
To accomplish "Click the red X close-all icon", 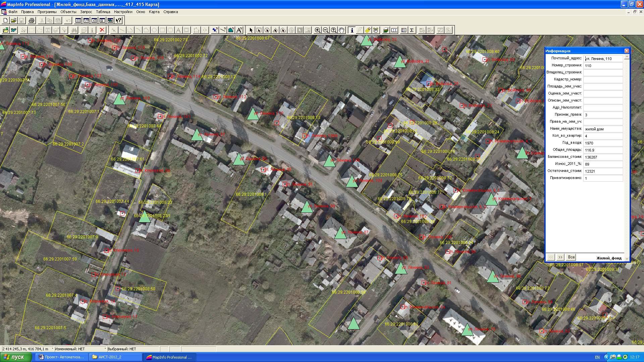I will pyautogui.click(x=102, y=30).
